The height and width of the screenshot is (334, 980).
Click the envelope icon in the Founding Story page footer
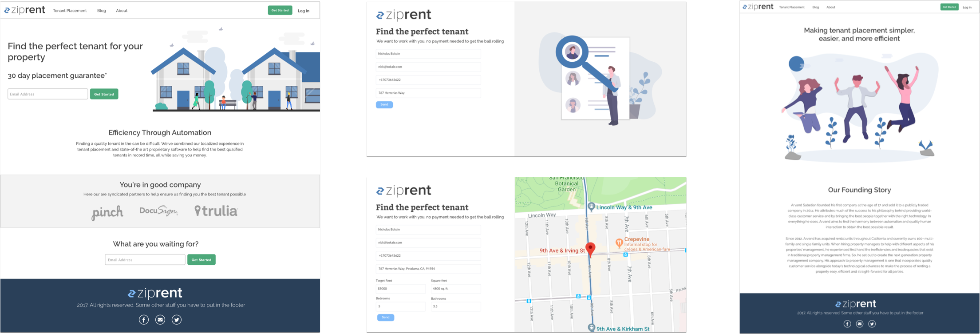860,324
